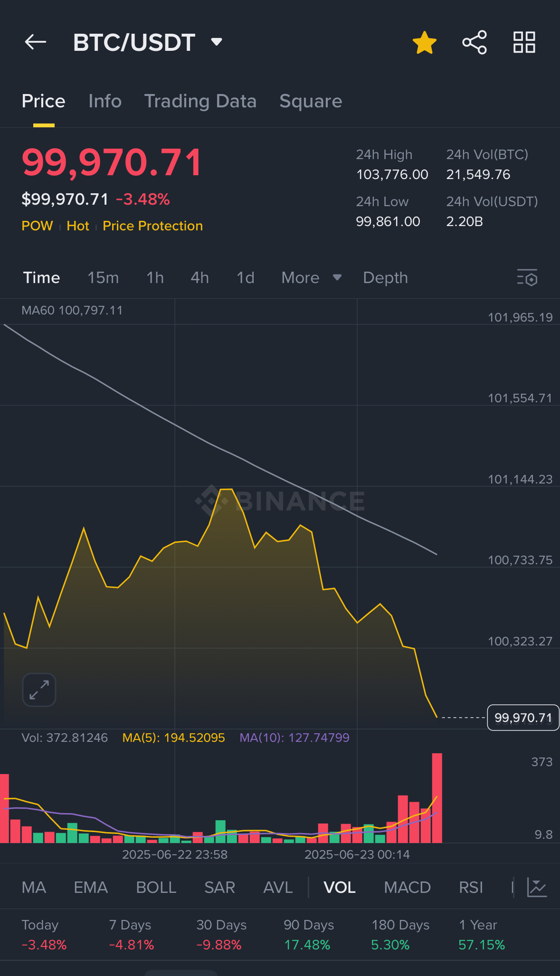The height and width of the screenshot is (976, 560).
Task: Enable the MACD indicator
Action: click(407, 887)
